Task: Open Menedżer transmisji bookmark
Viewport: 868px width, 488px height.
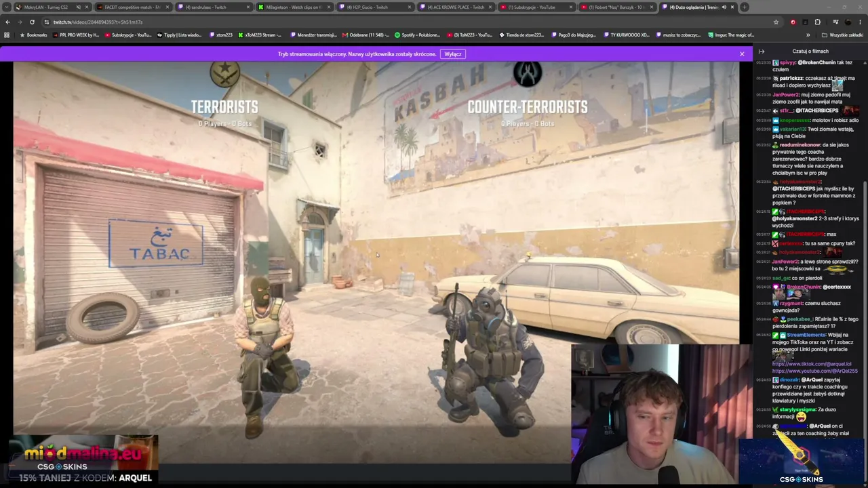Action: pos(313,35)
